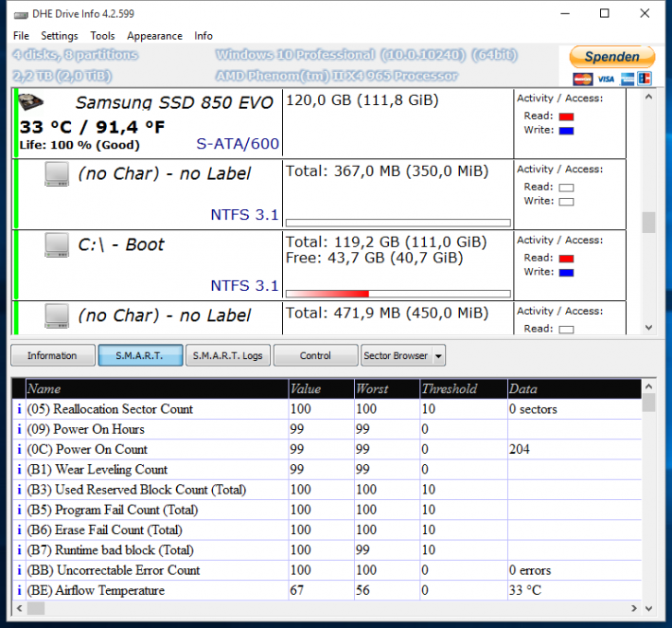The height and width of the screenshot is (628, 672).
Task: Click the DHE Drive Info title bar app icon
Action: click(21, 14)
